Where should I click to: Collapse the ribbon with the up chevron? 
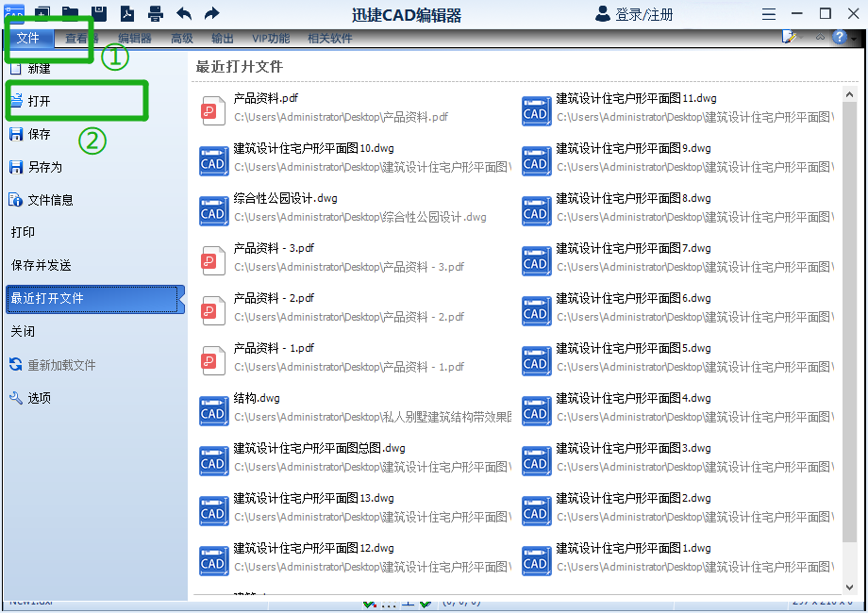coord(820,38)
